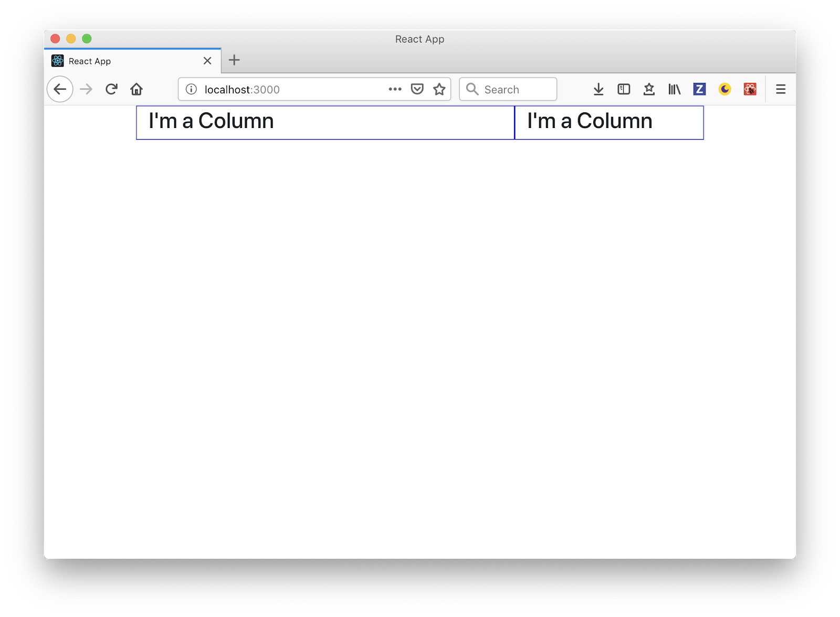Open the Downloads panel
The image size is (840, 617).
tap(598, 89)
